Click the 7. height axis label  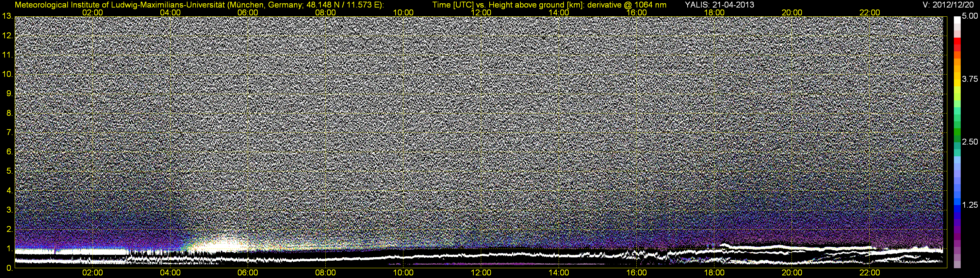(x=9, y=132)
